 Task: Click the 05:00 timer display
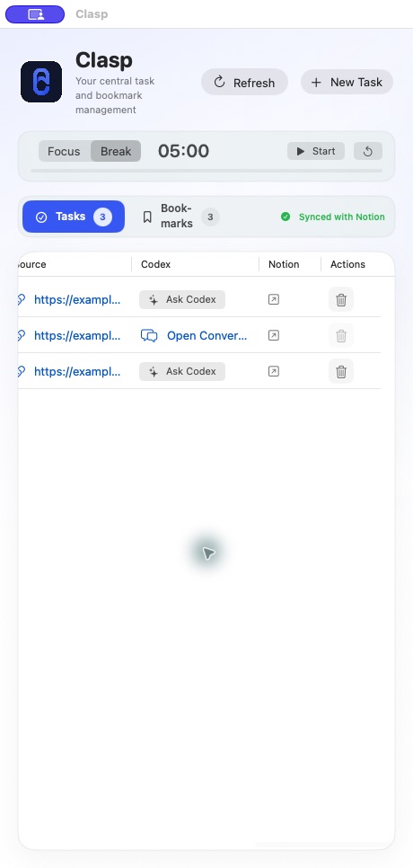click(x=183, y=151)
